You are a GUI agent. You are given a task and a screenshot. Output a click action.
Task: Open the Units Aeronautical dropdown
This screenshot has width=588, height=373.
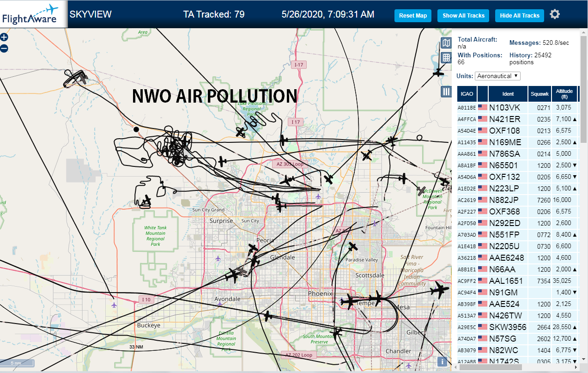[498, 76]
